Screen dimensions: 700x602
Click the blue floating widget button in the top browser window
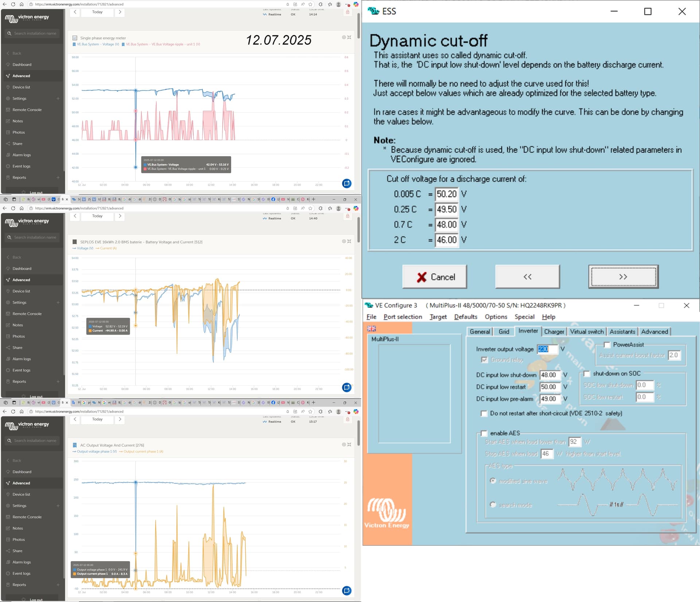point(347,184)
